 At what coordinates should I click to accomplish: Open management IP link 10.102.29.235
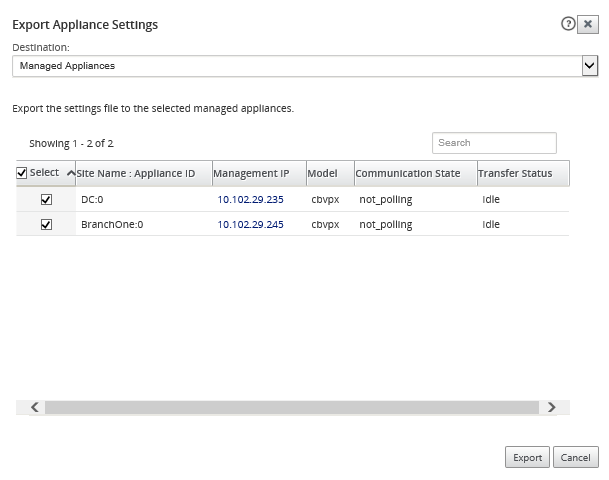click(x=251, y=200)
